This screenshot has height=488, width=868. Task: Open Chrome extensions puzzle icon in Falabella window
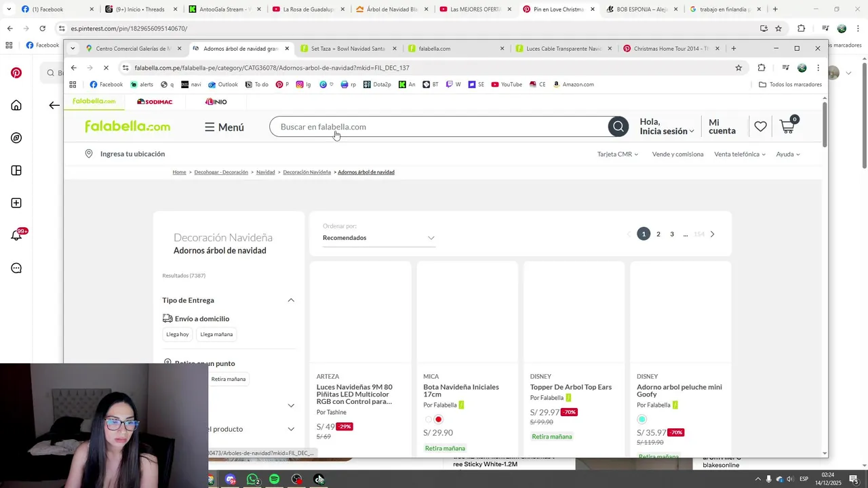point(762,68)
